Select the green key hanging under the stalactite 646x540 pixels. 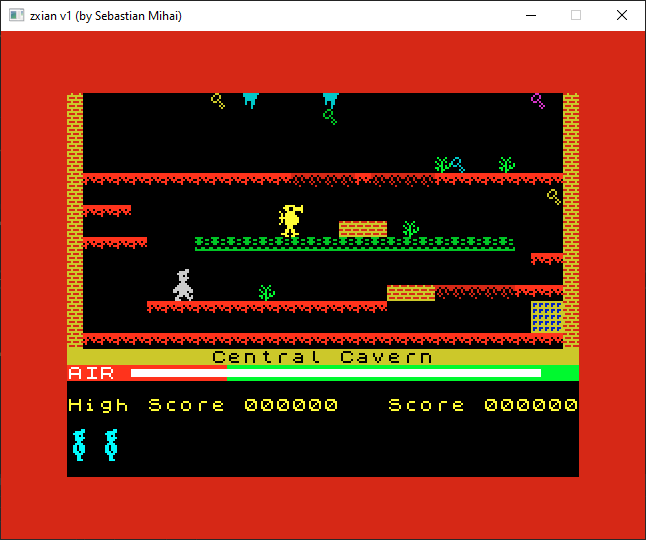click(330, 117)
